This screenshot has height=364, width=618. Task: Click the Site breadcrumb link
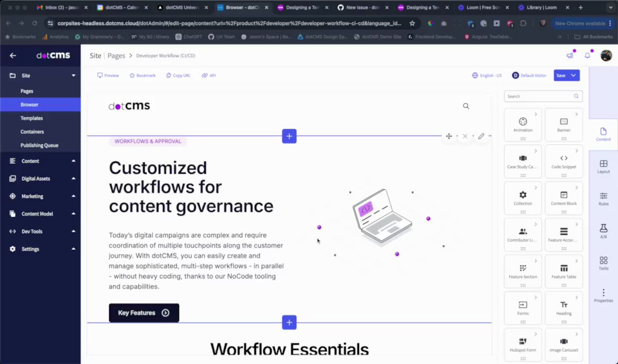[96, 56]
